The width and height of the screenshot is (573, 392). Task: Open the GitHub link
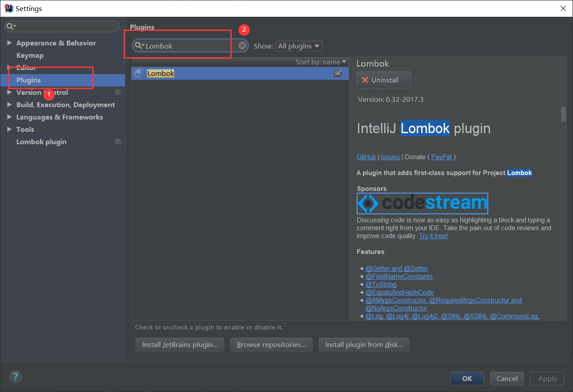tap(366, 157)
